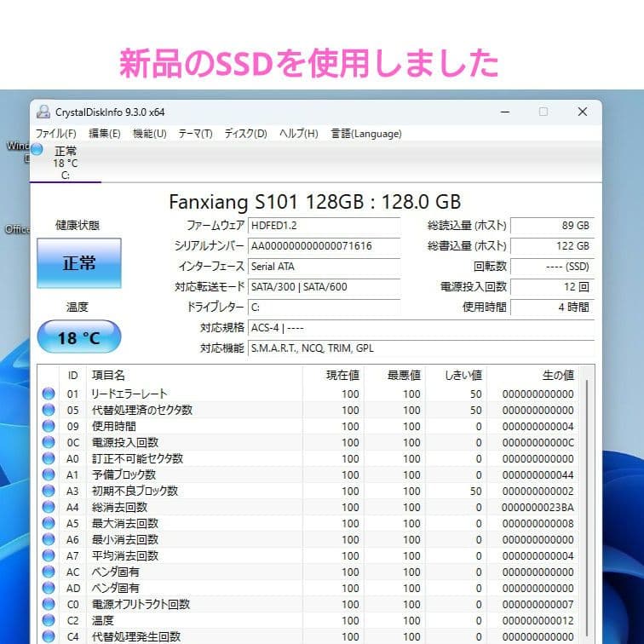Open the ディスク(D) menu
Viewport: 644px width, 644px height.
[245, 134]
